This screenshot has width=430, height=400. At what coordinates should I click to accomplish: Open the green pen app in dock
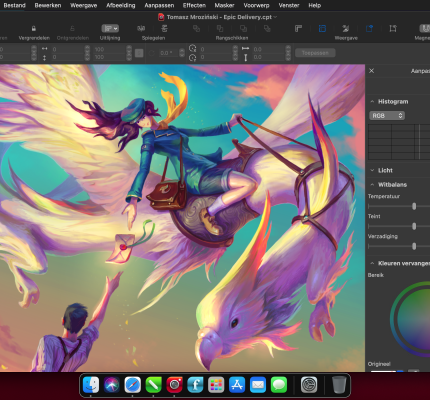153,385
